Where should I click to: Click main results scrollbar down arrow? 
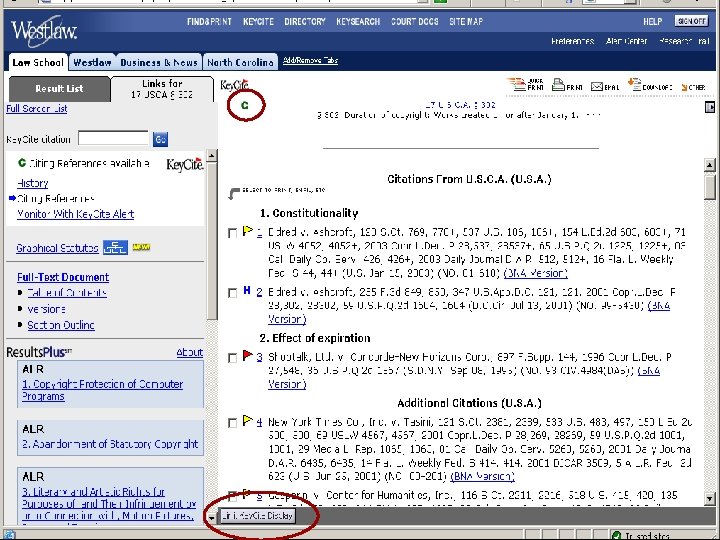point(709,498)
